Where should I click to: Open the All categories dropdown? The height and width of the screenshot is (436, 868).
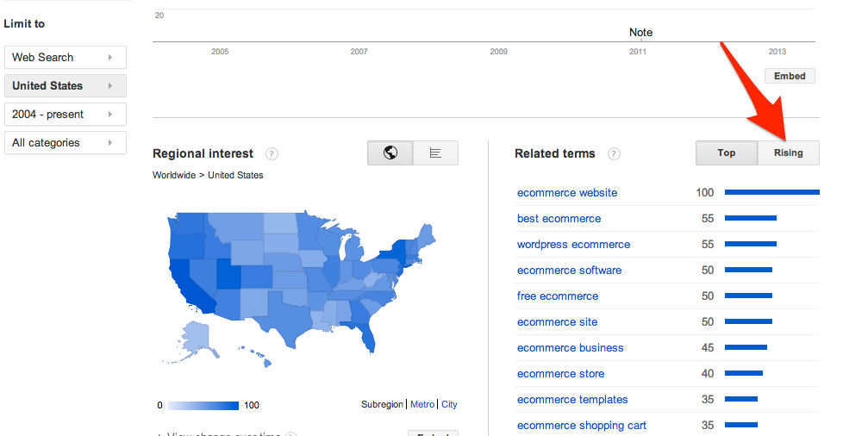(x=66, y=143)
